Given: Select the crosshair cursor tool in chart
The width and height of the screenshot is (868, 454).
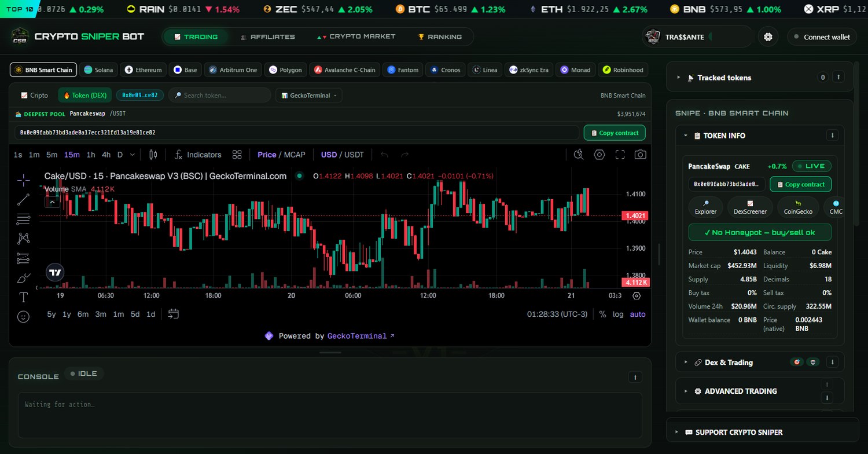Looking at the screenshot, I should point(23,180).
